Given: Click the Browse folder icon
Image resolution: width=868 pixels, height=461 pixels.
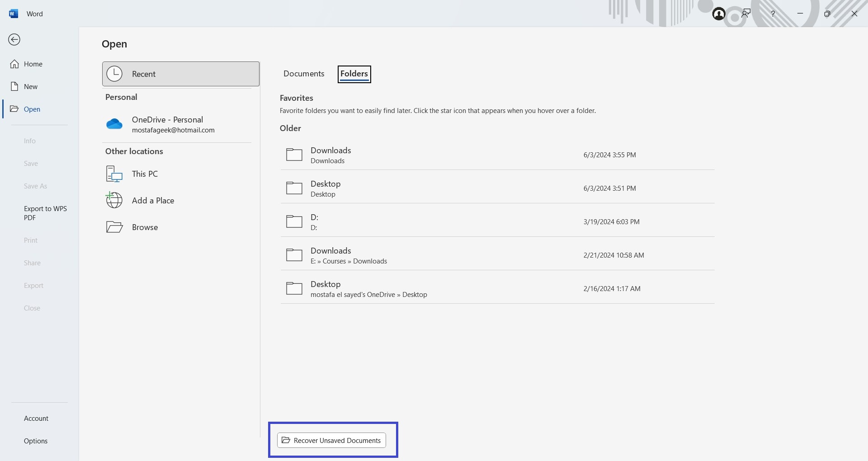Looking at the screenshot, I should tap(114, 227).
